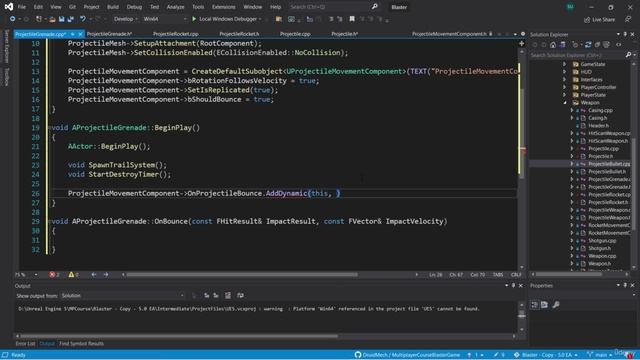Click the next issue arrow below the editor
Image resolution: width=640 pixels, height=360 pixels.
(x=106, y=275)
